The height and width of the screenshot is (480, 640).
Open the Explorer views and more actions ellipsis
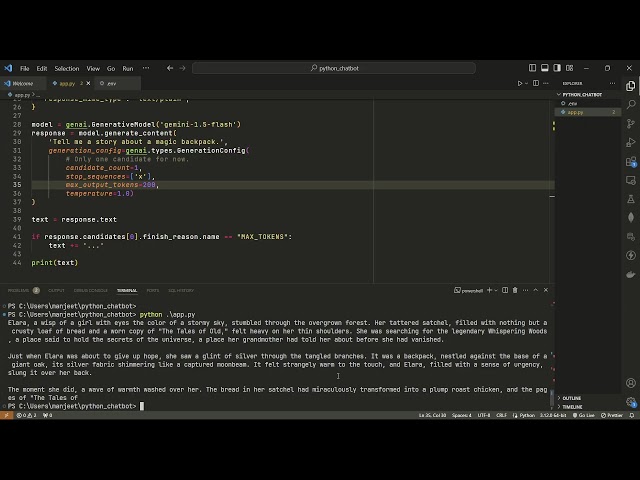(x=612, y=83)
